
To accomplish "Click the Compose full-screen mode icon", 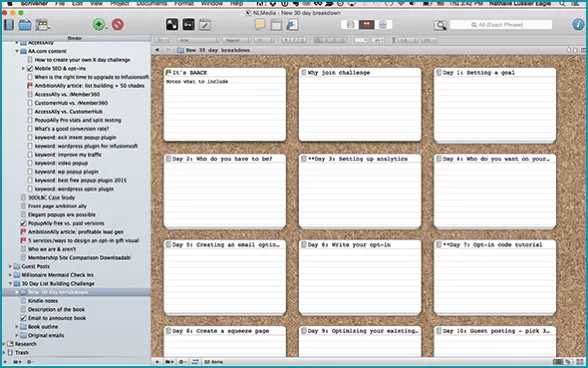I will coord(172,25).
